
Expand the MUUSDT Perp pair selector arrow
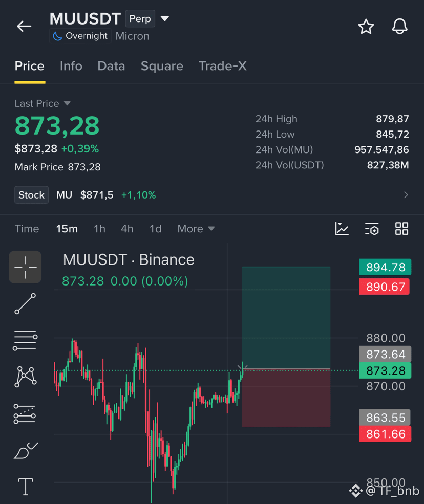[165, 18]
